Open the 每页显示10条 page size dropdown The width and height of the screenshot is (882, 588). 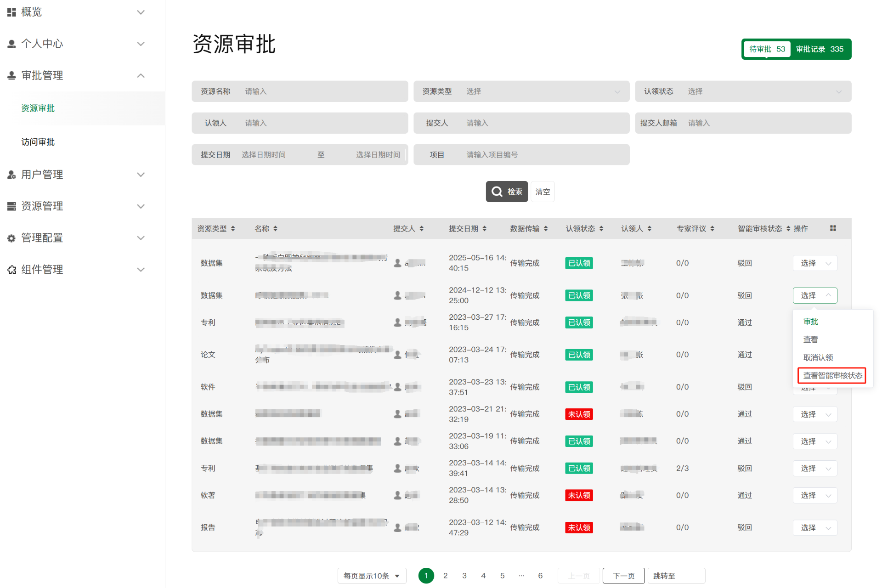tap(372, 576)
